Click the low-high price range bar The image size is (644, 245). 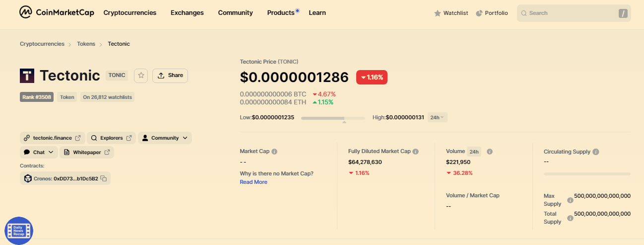tap(333, 118)
